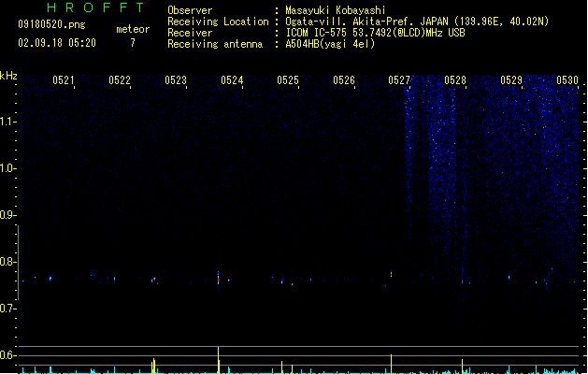The width and height of the screenshot is (588, 374).
Task: Click the 0.6 kHz axis label
Action: click(7, 355)
